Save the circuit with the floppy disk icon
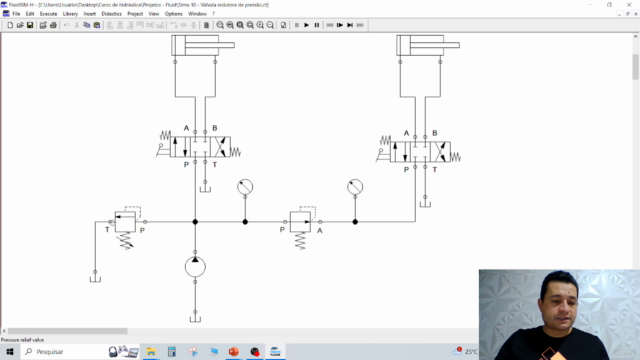 tap(30, 25)
